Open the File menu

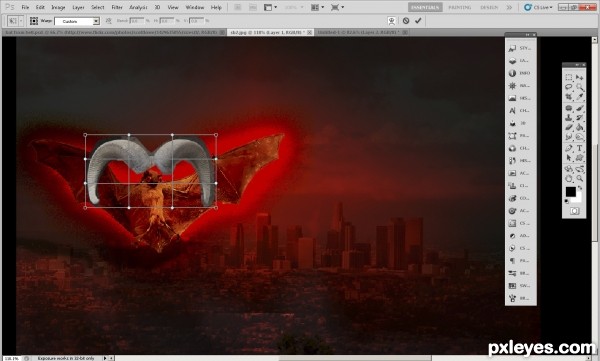click(25, 7)
